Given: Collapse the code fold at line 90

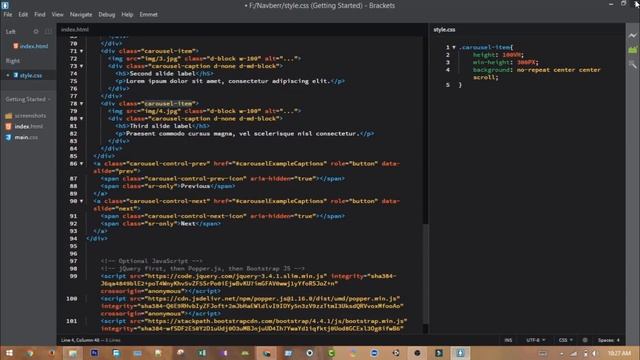Looking at the screenshot, I should [x=81, y=201].
